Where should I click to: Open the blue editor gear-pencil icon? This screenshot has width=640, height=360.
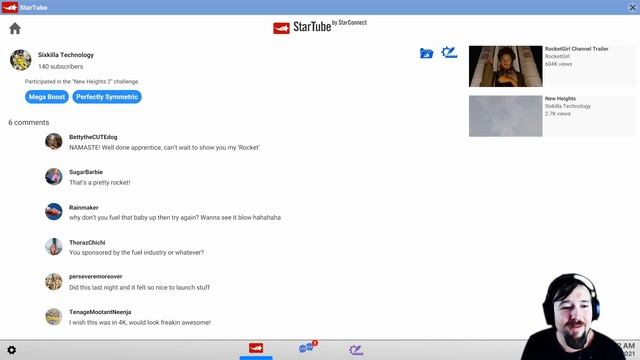click(x=449, y=52)
